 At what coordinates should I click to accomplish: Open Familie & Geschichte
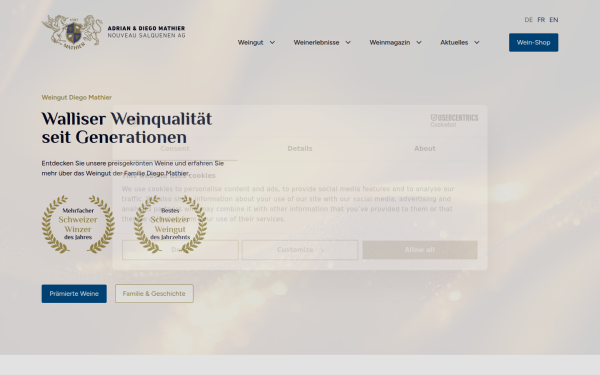click(x=154, y=293)
